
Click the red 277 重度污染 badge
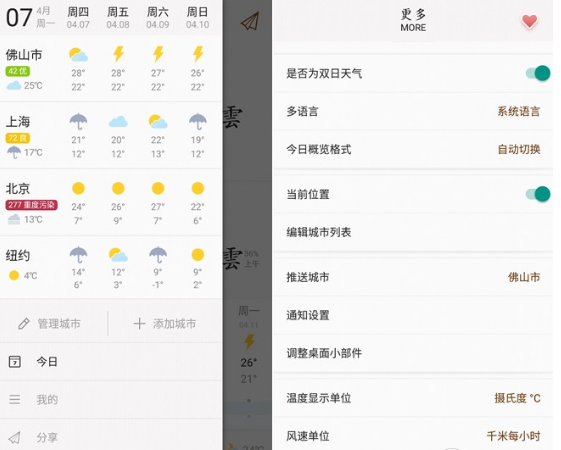[31, 205]
